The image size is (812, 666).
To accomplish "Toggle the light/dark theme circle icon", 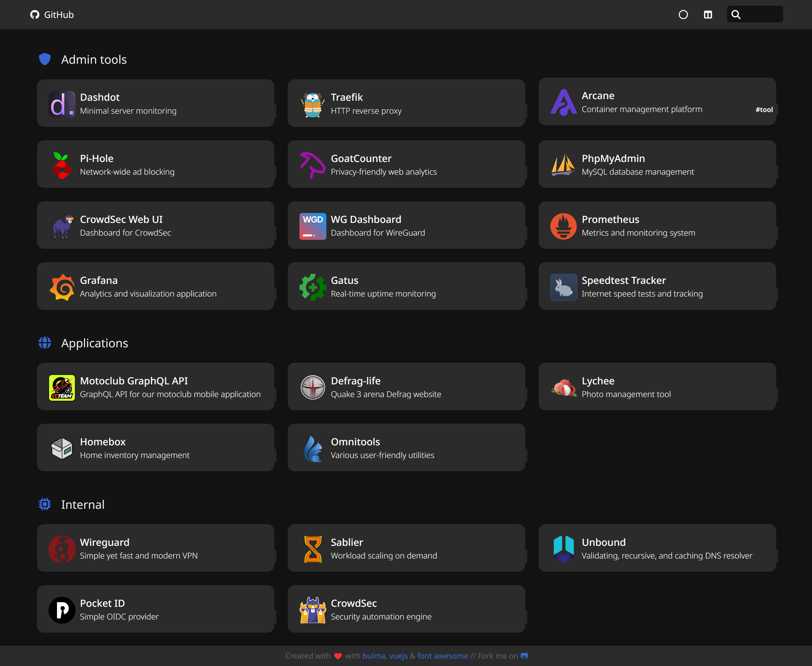I will tap(683, 15).
